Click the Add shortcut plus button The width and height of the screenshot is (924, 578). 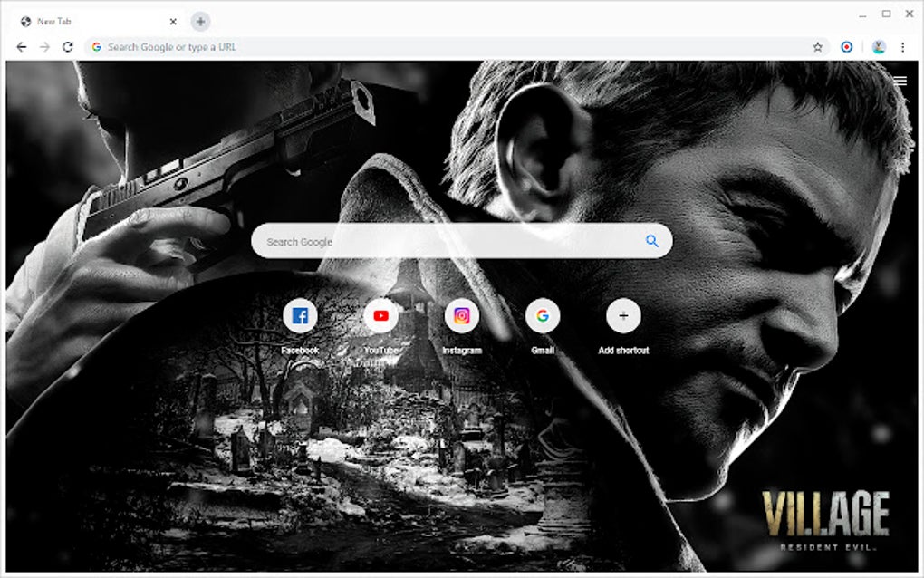(623, 316)
